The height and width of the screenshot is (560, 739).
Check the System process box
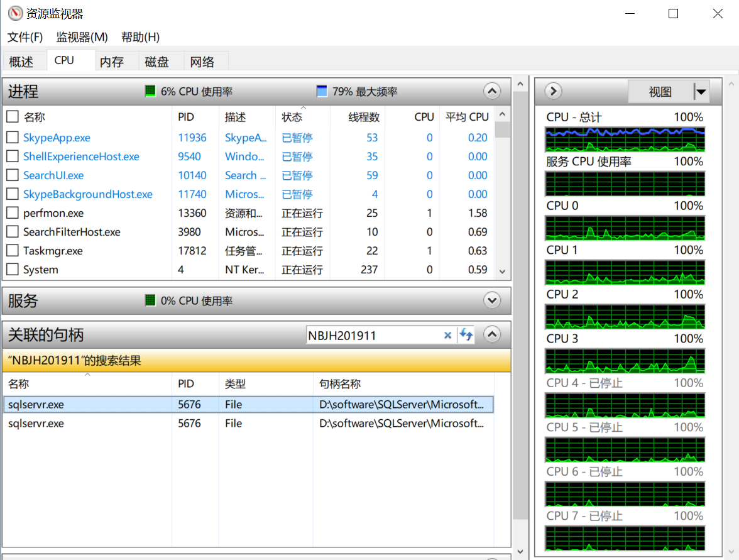click(x=13, y=269)
